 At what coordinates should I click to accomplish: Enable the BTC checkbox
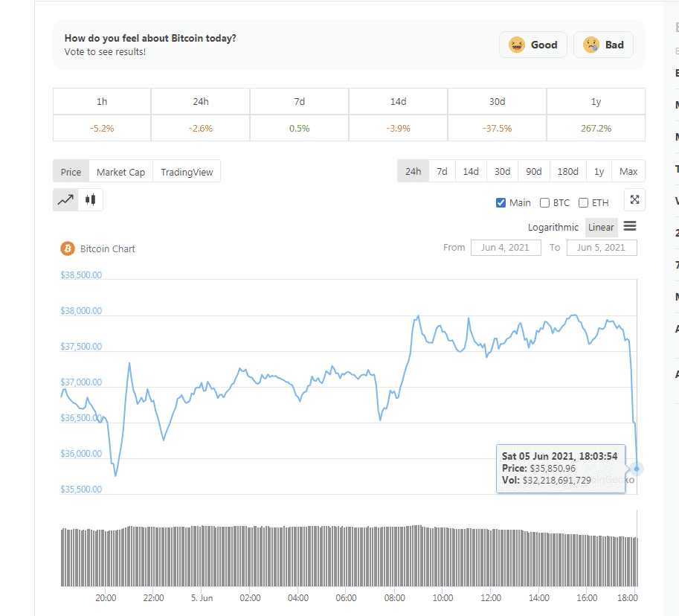(x=545, y=202)
